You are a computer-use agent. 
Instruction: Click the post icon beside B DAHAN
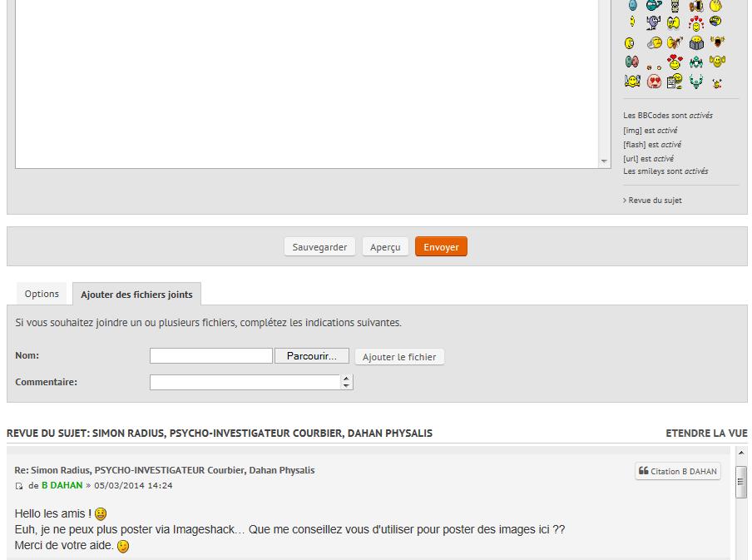tap(19, 486)
